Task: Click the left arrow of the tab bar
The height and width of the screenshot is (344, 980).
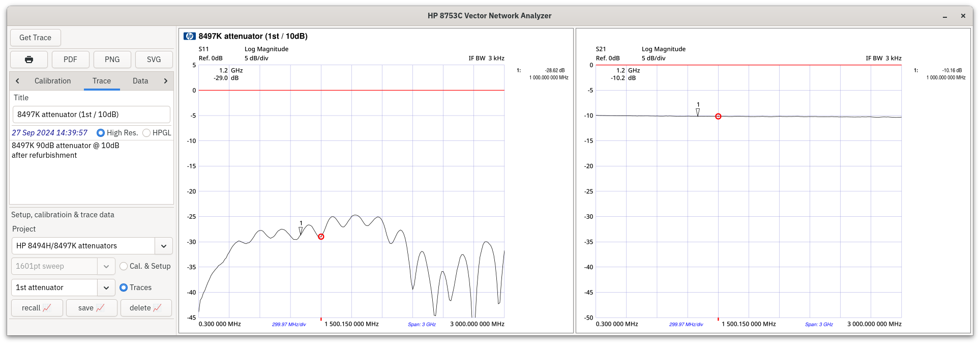Action: pos(17,81)
